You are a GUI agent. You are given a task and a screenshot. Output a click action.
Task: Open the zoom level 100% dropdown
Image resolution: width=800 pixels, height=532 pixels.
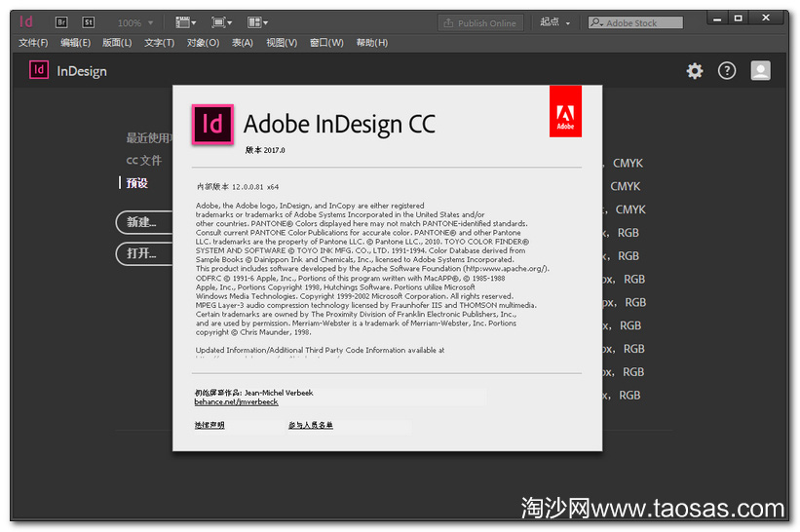point(135,23)
